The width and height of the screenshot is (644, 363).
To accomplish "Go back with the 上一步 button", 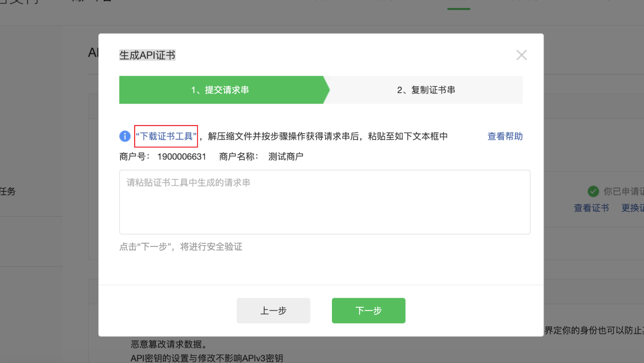I will tap(273, 311).
